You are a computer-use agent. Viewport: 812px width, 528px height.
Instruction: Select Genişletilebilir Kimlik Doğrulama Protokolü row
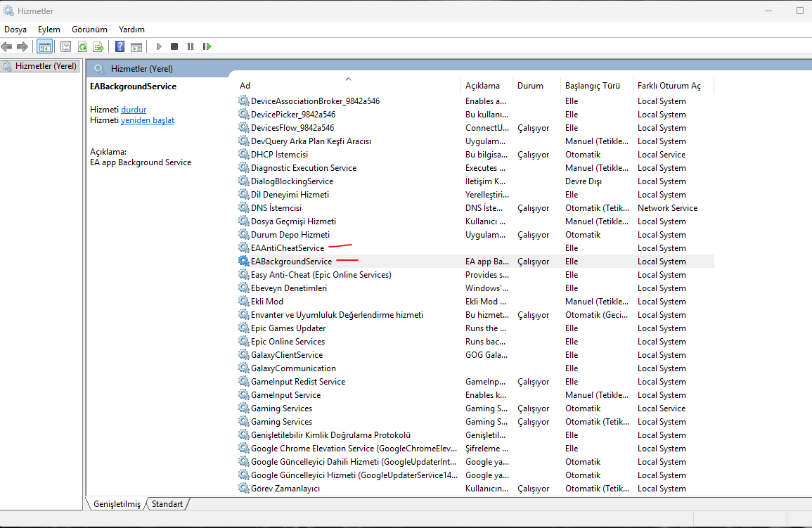click(x=475, y=434)
